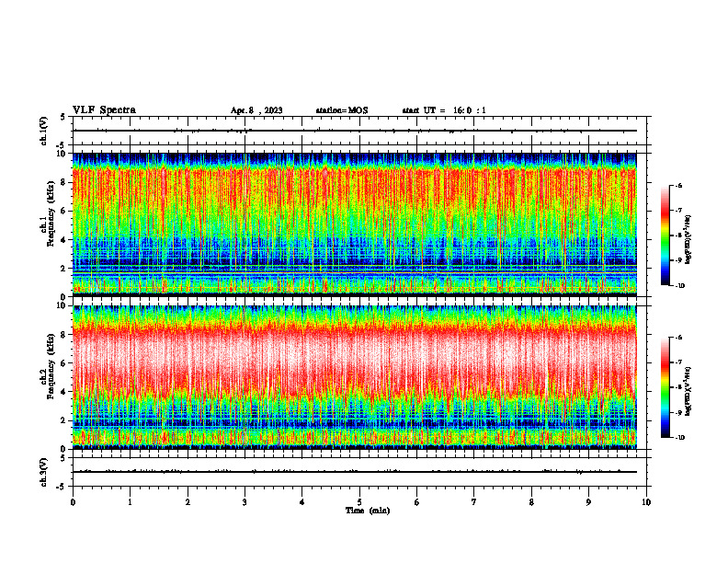This screenshot has width=728, height=563.
Task: Click the "6" tick on the Time axis
Action: [417, 502]
